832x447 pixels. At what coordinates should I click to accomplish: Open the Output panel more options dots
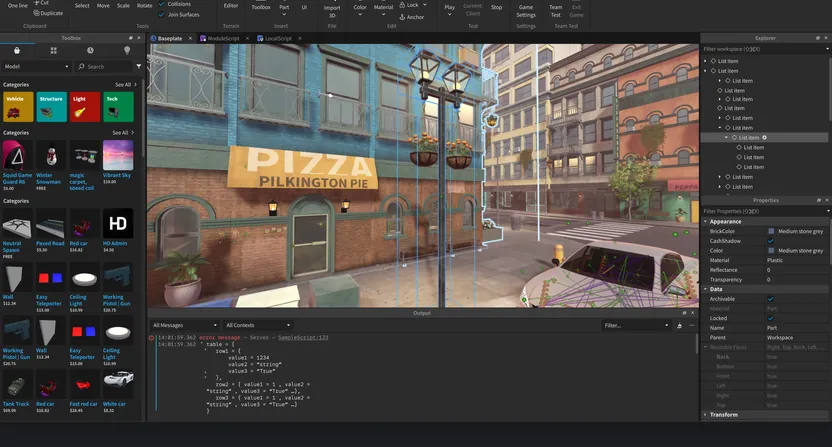(691, 325)
